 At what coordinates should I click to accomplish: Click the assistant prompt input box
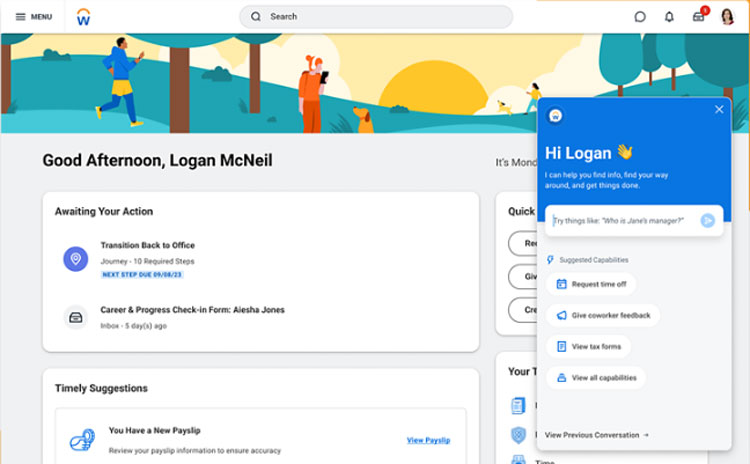(624, 220)
